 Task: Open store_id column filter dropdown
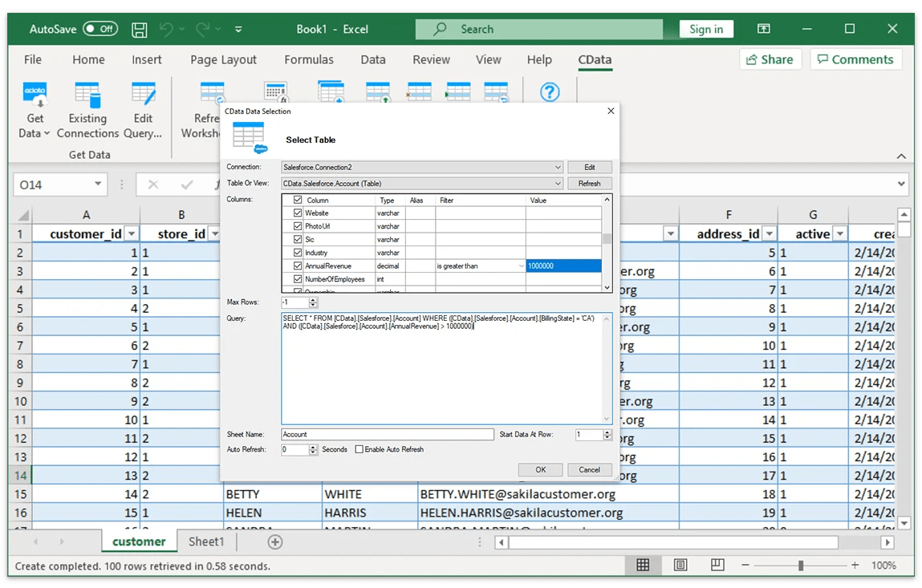click(214, 234)
